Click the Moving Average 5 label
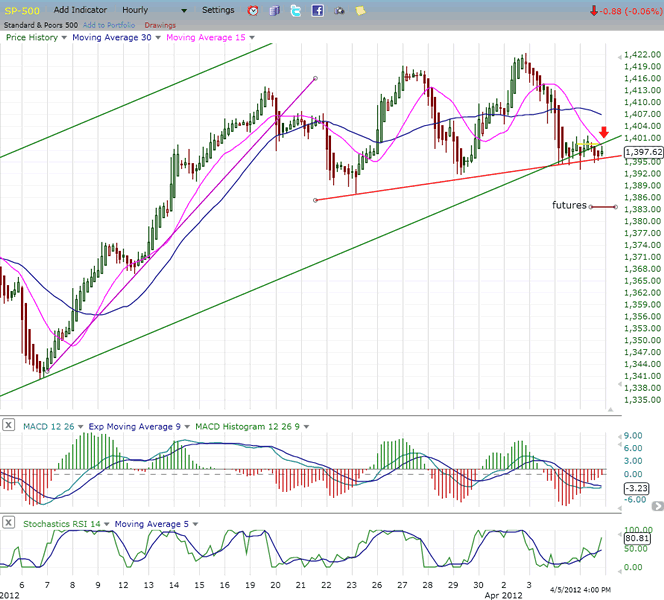The image size is (664, 600). pos(152,524)
